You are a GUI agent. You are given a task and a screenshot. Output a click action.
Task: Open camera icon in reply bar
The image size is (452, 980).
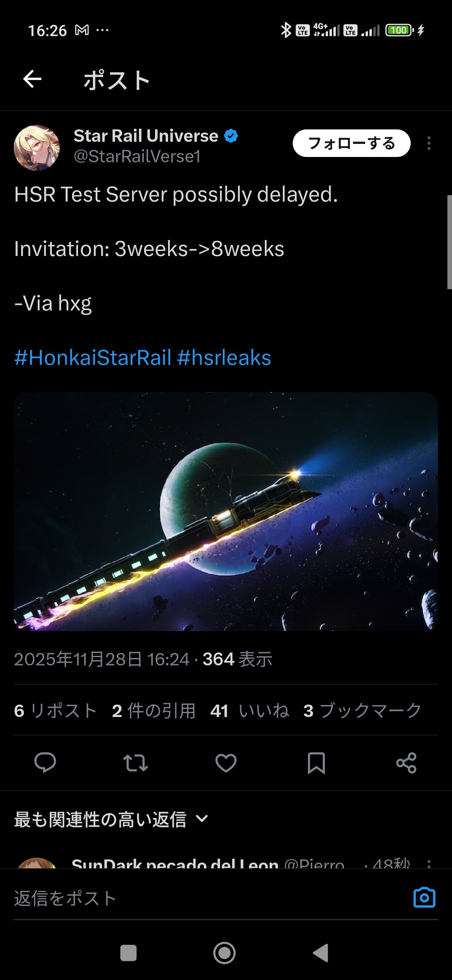tap(424, 897)
